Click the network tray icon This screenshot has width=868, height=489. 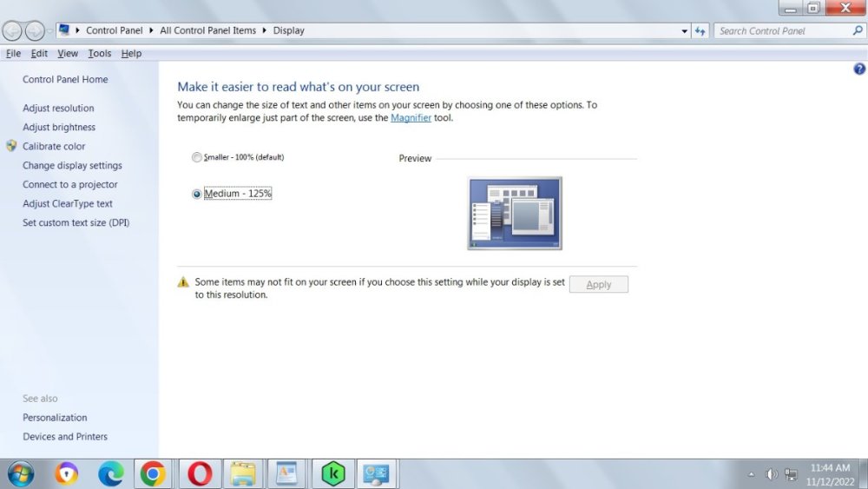point(791,474)
